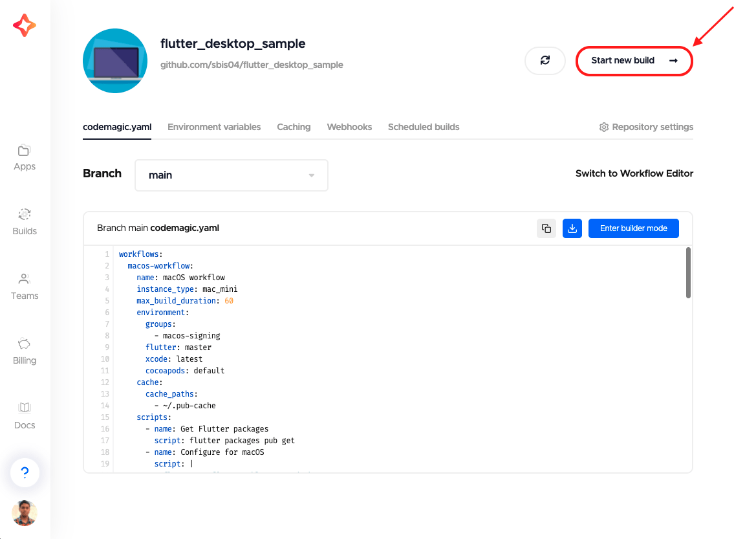Click the Codemagic logo

click(x=24, y=26)
